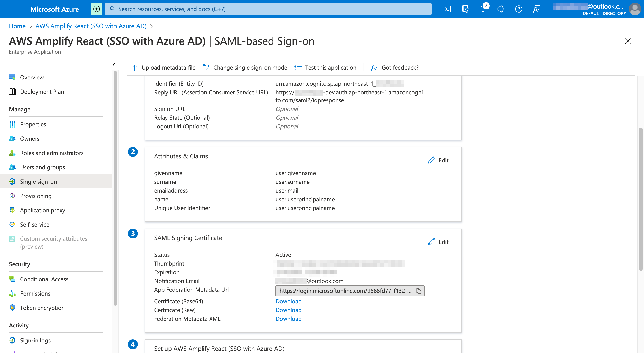644x353 pixels.
Task: Select Conditional Access under Security
Action: click(44, 279)
